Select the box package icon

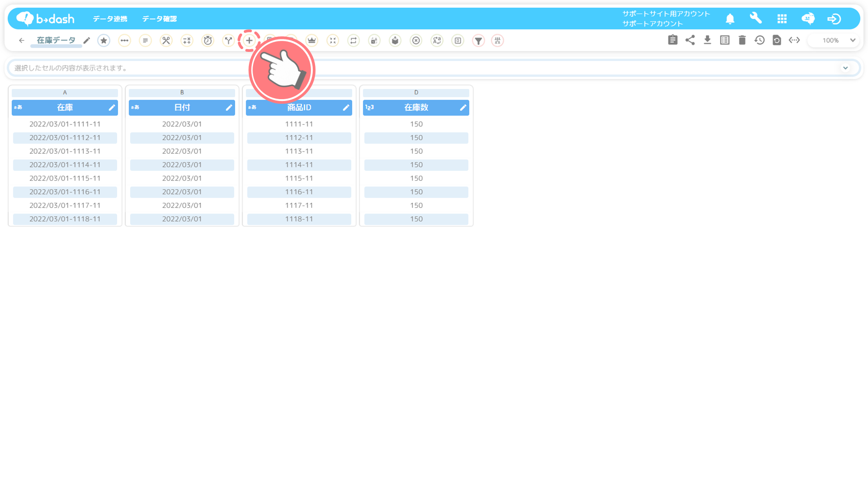coord(395,40)
